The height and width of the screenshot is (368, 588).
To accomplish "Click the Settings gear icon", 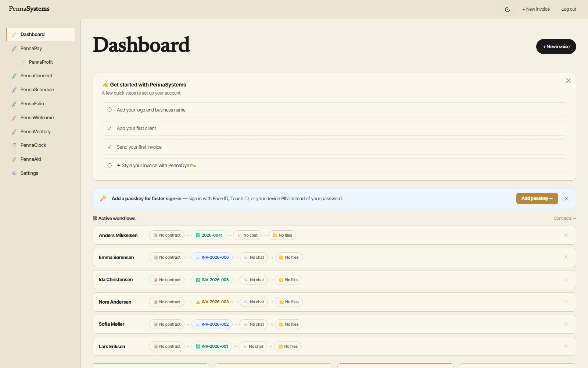I will pyautogui.click(x=14, y=173).
